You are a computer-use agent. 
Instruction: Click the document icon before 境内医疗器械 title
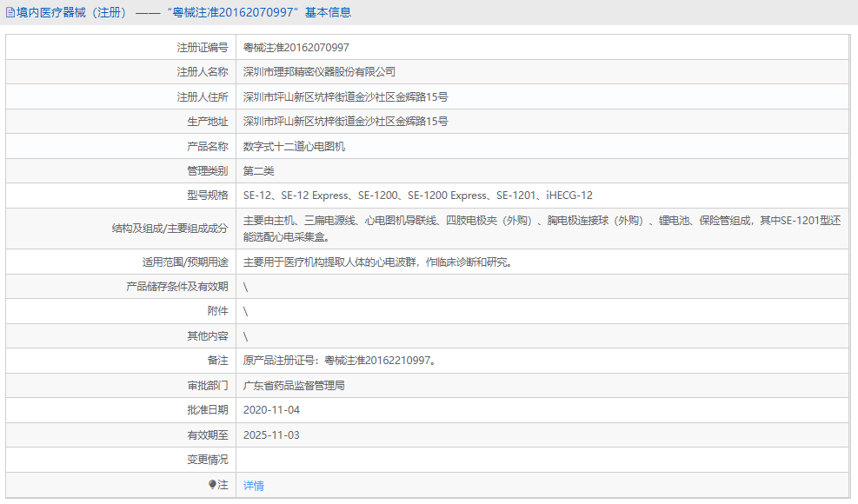point(10,12)
